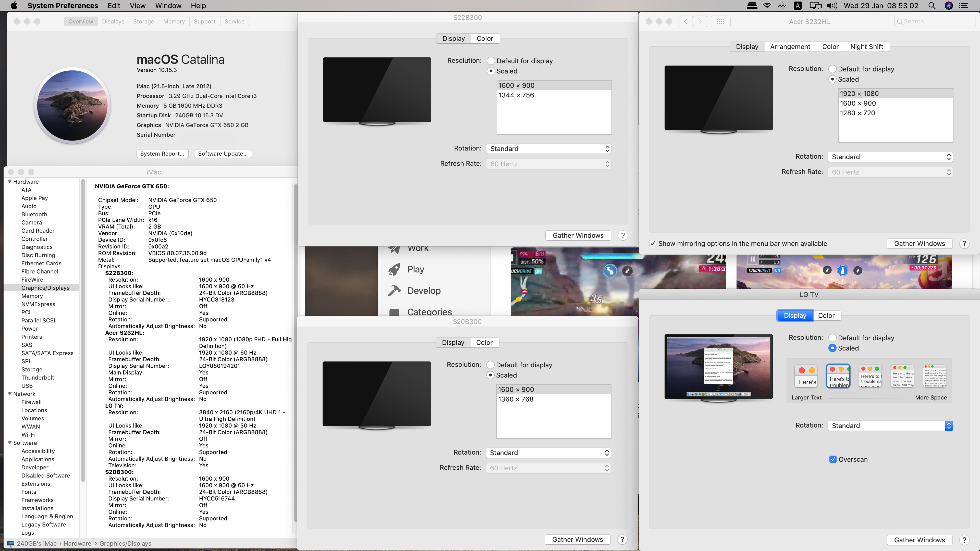Screen dimensions: 980x551
Task: Click computer icon in System Report path bar
Action: tap(11, 544)
